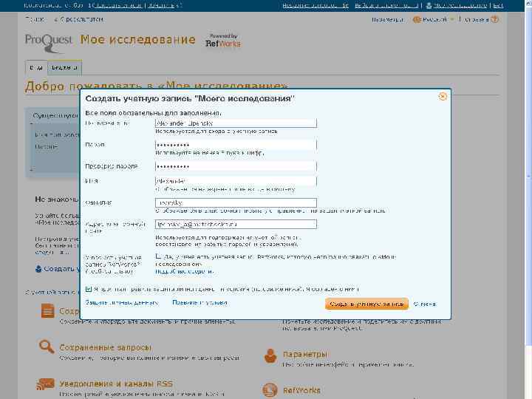
Task: Open the Правила и условия link
Action: 199,303
